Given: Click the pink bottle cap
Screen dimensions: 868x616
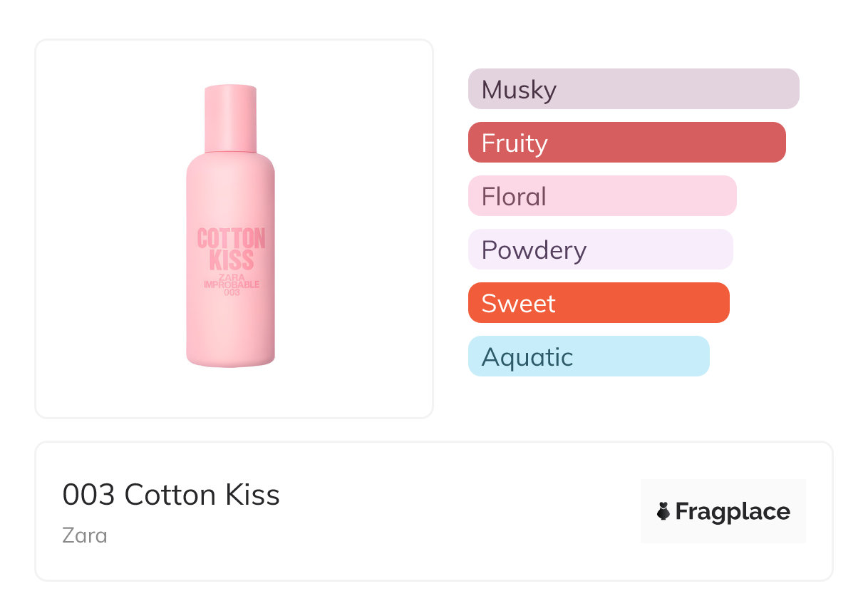Looking at the screenshot, I should (x=230, y=118).
